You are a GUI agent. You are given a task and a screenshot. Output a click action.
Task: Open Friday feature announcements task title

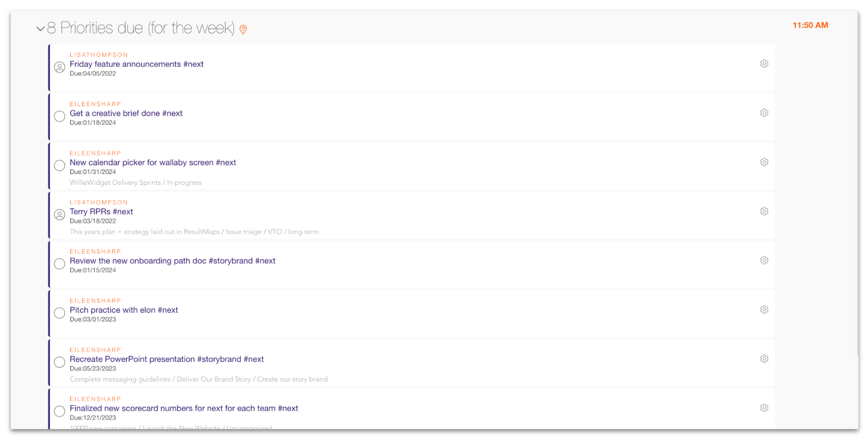(136, 64)
